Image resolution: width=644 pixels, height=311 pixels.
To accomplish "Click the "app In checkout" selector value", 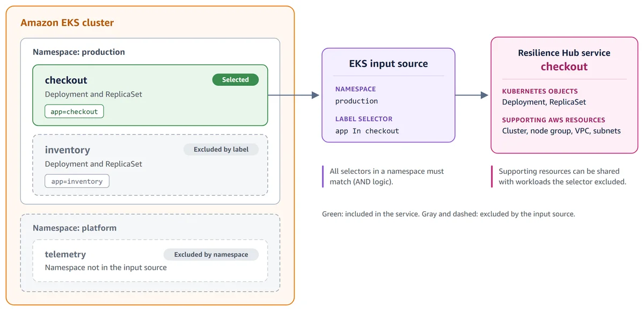I will [x=367, y=131].
